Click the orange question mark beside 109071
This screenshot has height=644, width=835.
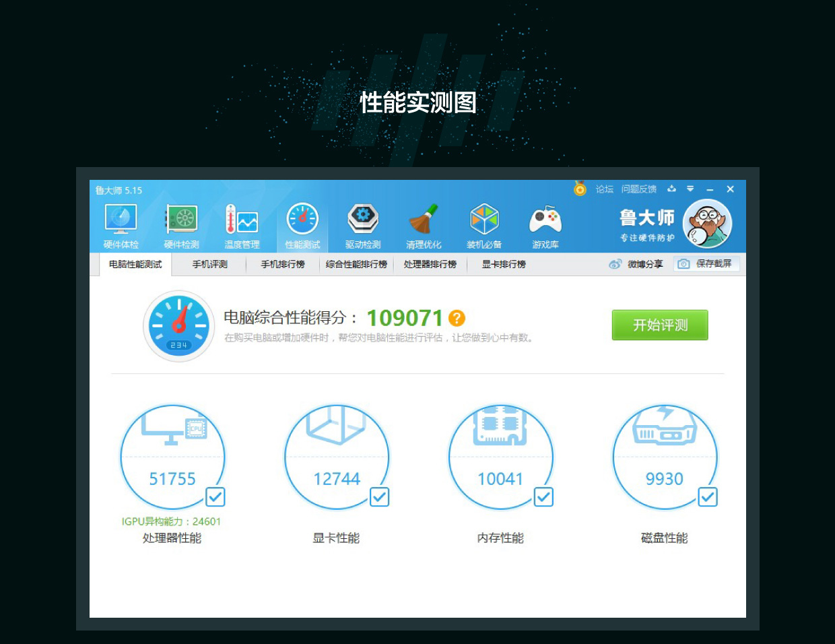point(457,318)
